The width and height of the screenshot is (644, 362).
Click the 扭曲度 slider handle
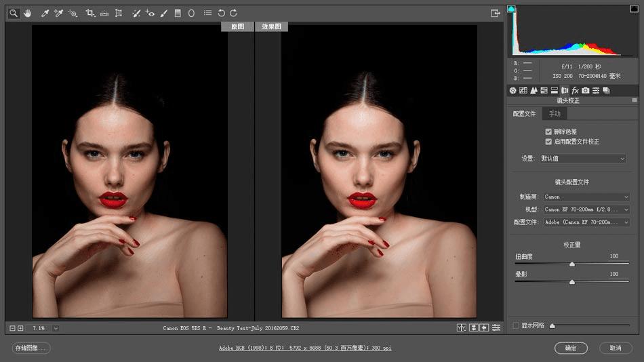click(x=571, y=264)
